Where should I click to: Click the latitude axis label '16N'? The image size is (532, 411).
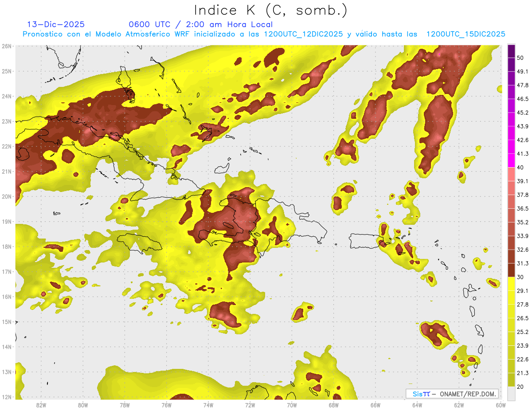(6, 297)
